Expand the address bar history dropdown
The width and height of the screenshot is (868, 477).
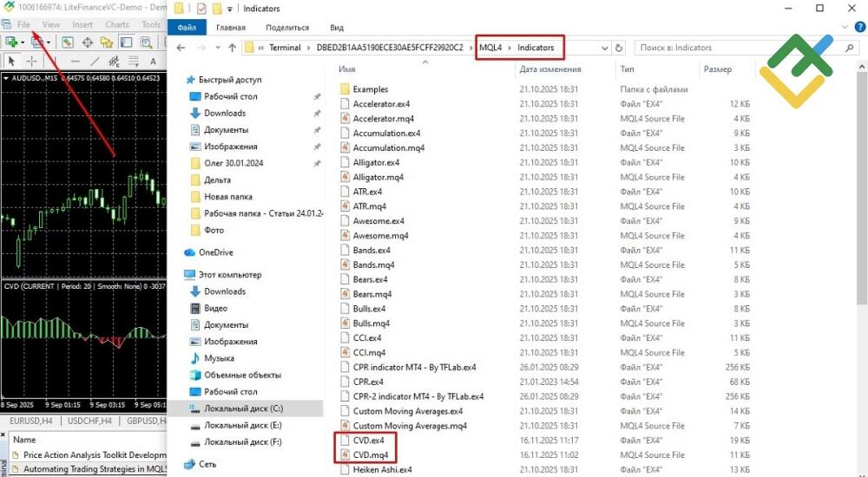tap(602, 48)
